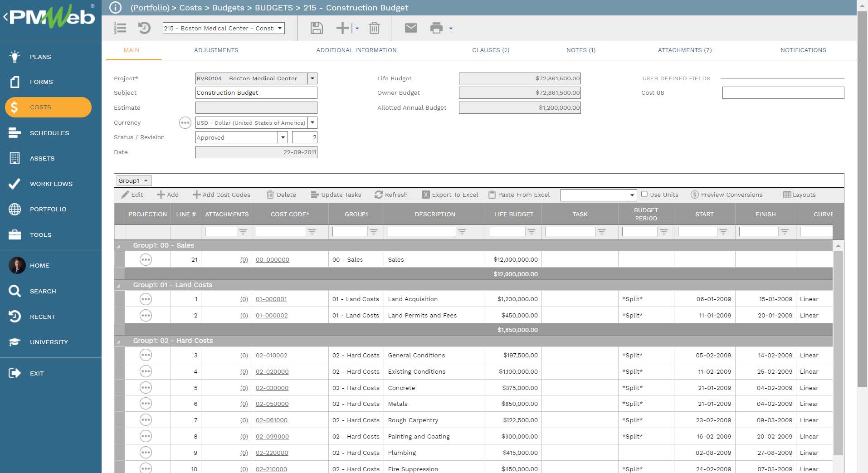This screenshot has width=868, height=473.
Task: Click the filter icon under Cost Code column
Action: tap(312, 231)
